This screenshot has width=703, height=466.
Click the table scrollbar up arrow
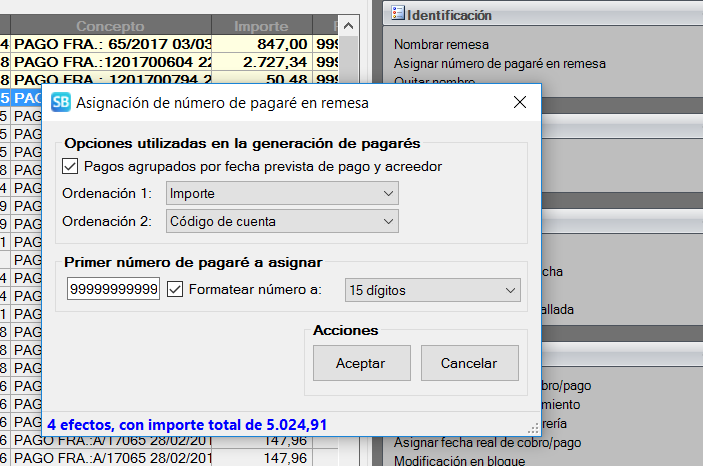click(x=349, y=25)
